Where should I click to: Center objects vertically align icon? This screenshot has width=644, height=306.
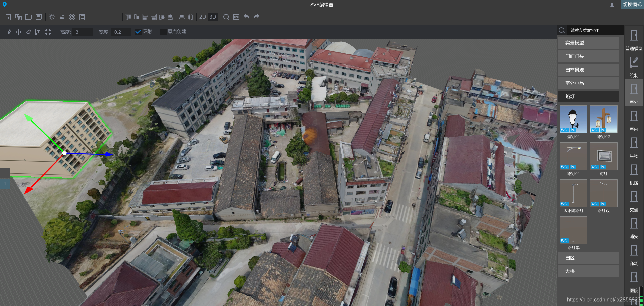click(162, 17)
